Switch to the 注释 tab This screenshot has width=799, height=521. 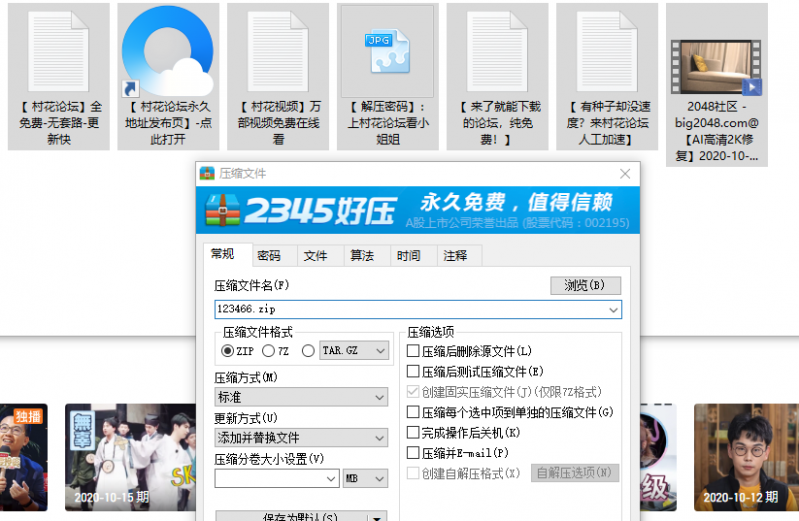point(455,256)
